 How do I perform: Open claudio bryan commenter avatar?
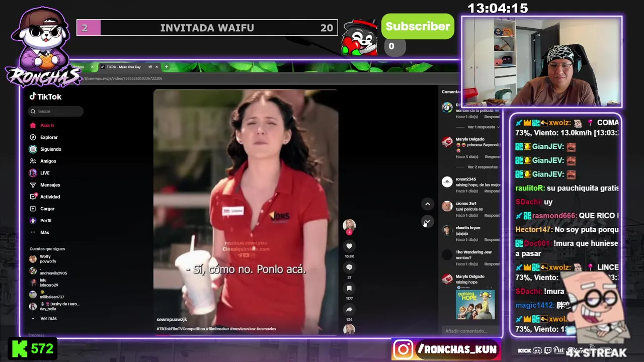447,230
